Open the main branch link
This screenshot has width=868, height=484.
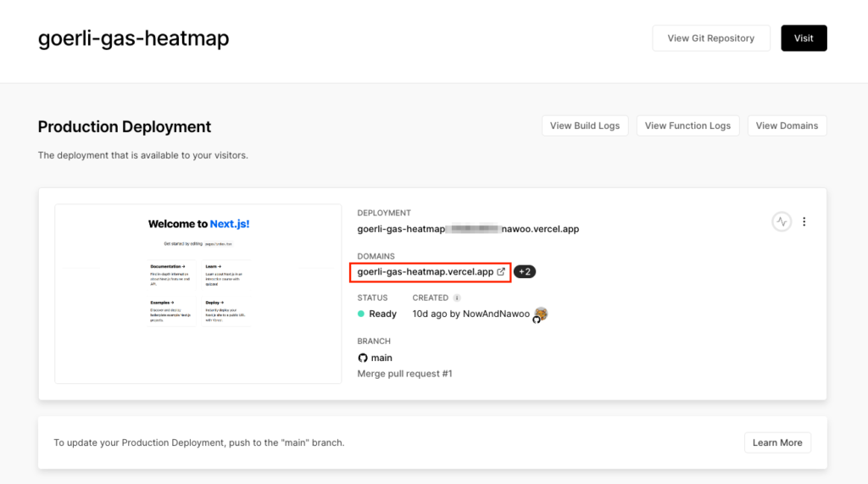(381, 358)
